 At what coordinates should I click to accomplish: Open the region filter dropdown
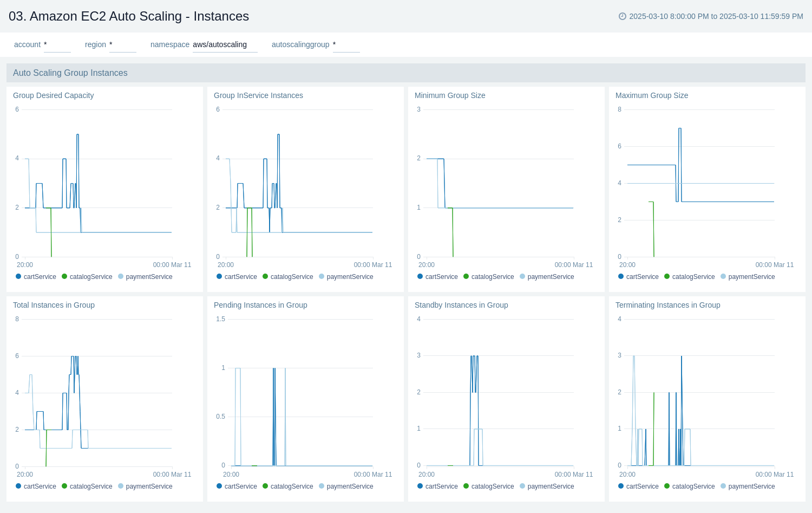coord(123,44)
